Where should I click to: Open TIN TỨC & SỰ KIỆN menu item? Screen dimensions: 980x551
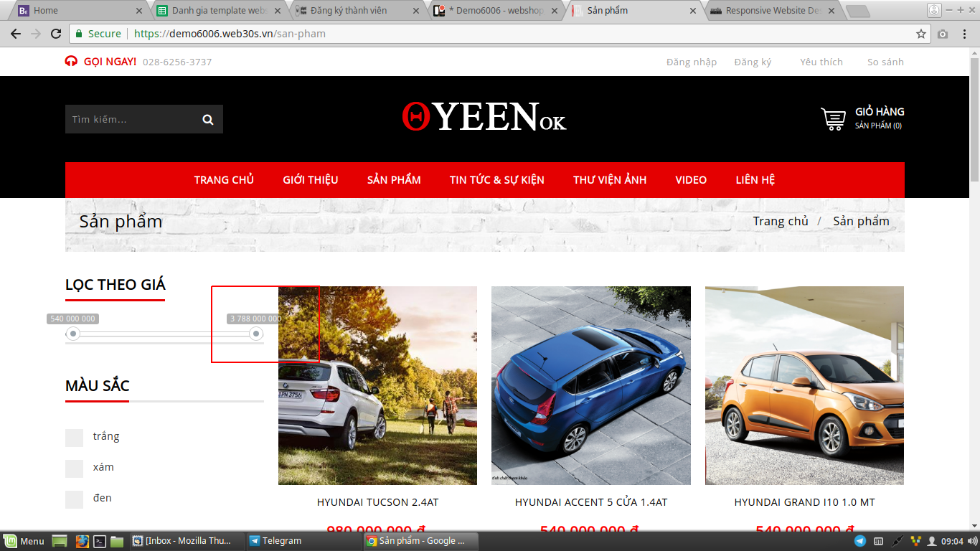[497, 180]
